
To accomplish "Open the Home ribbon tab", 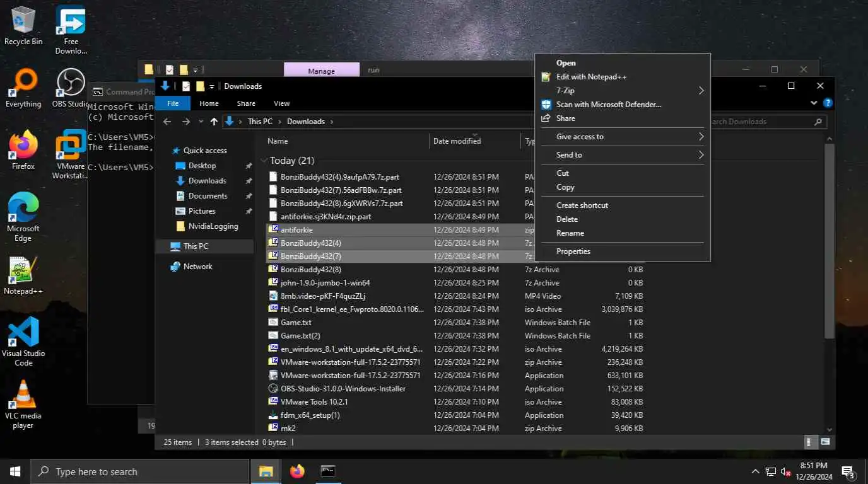I will [209, 103].
